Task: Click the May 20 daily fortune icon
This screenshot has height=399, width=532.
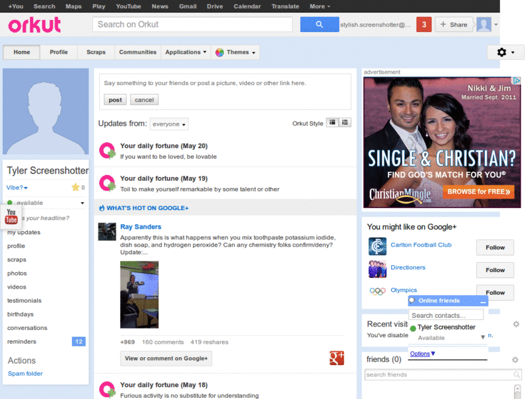Action: point(107,151)
